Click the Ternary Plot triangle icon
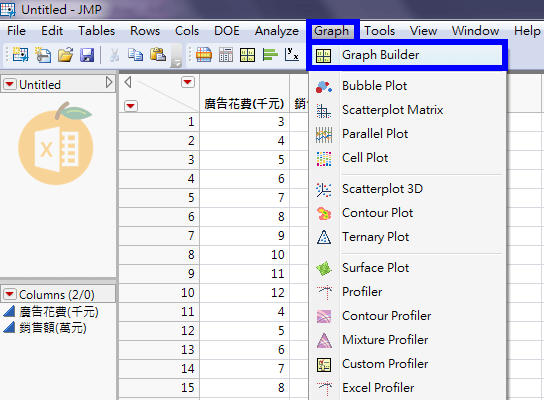Viewport: 544px width, 400px height. [x=324, y=237]
